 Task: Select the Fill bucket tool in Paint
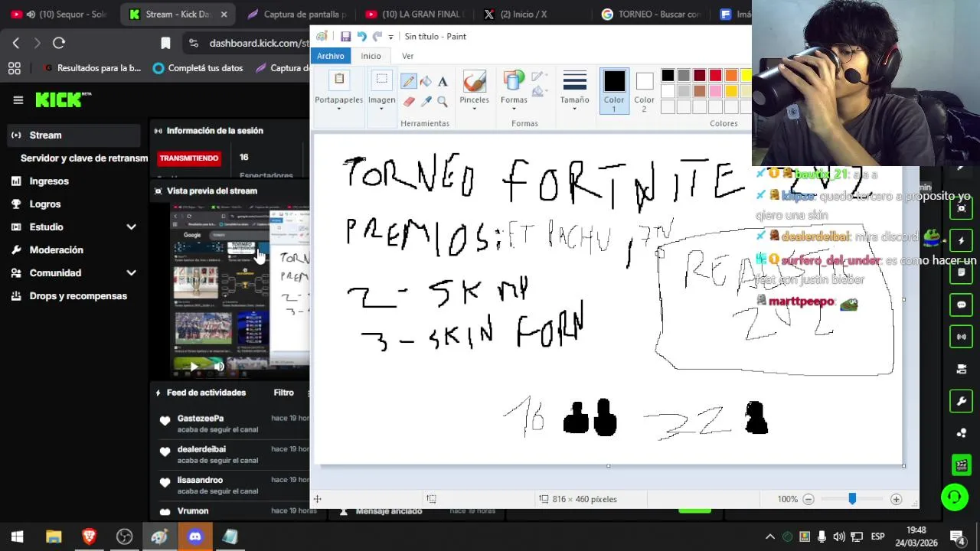[426, 82]
